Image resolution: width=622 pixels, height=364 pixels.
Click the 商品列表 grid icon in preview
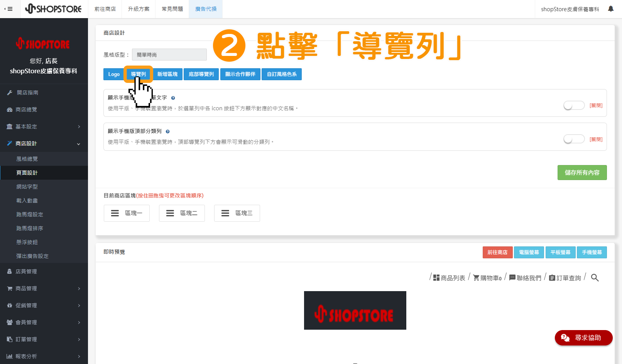(436, 278)
